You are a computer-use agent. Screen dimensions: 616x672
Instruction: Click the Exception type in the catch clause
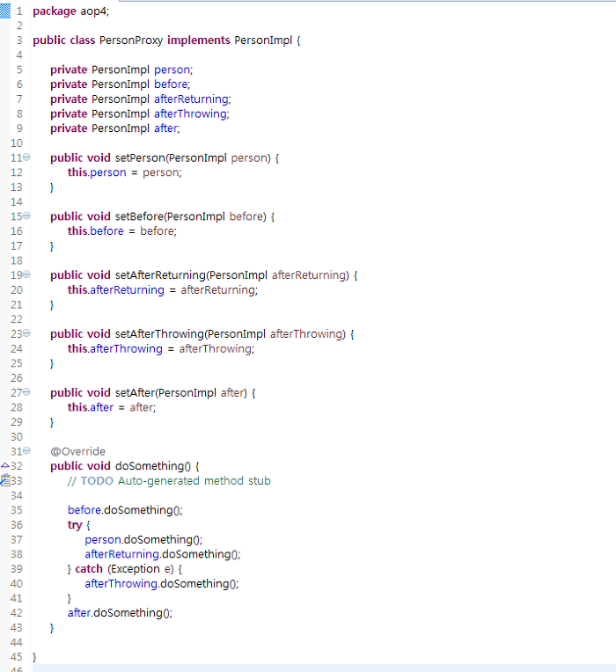click(136, 569)
